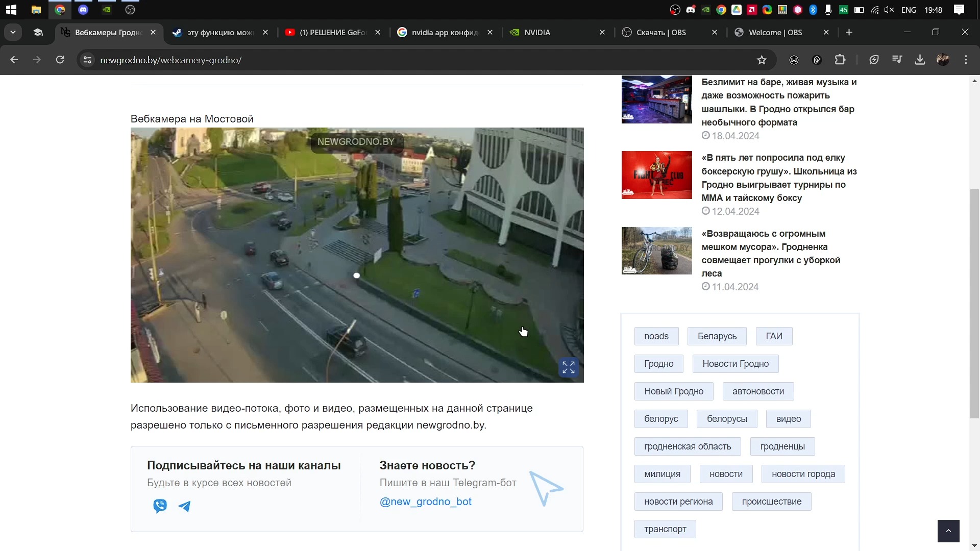Click the транспорт tag button
Image resolution: width=980 pixels, height=551 pixels.
pyautogui.click(x=665, y=529)
